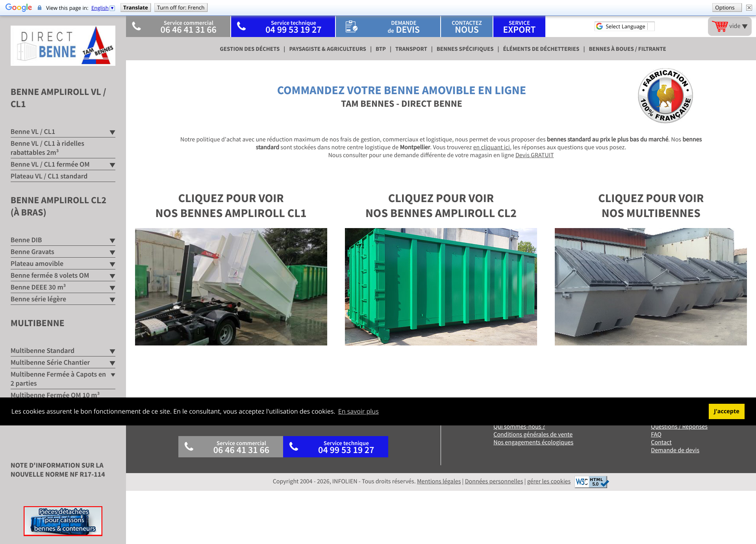Viewport: 756px width, 544px height.
Task: Click the W3C HTML 5.0 validation badge
Action: (592, 481)
